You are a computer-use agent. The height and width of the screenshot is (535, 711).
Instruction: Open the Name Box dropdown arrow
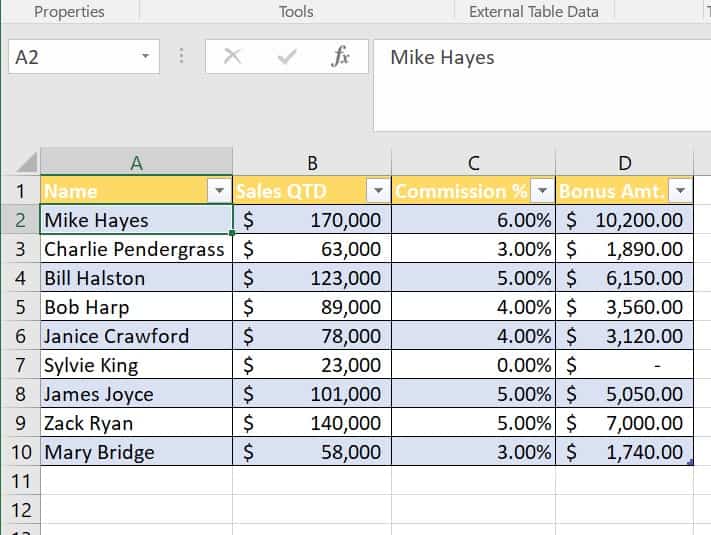pos(146,57)
